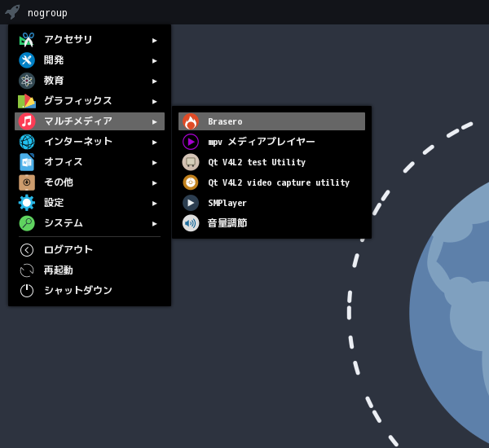Click the wrench icon for 開発
The height and width of the screenshot is (448, 489).
27,60
